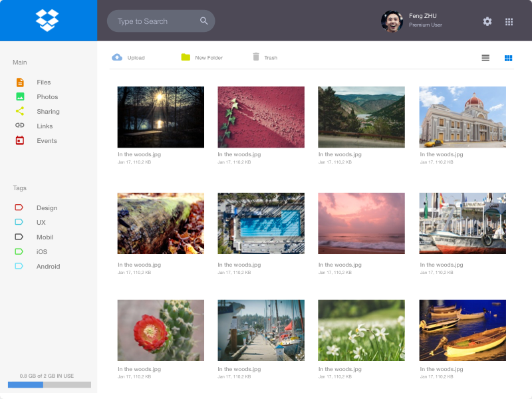Click the storage usage progress bar

(x=49, y=384)
